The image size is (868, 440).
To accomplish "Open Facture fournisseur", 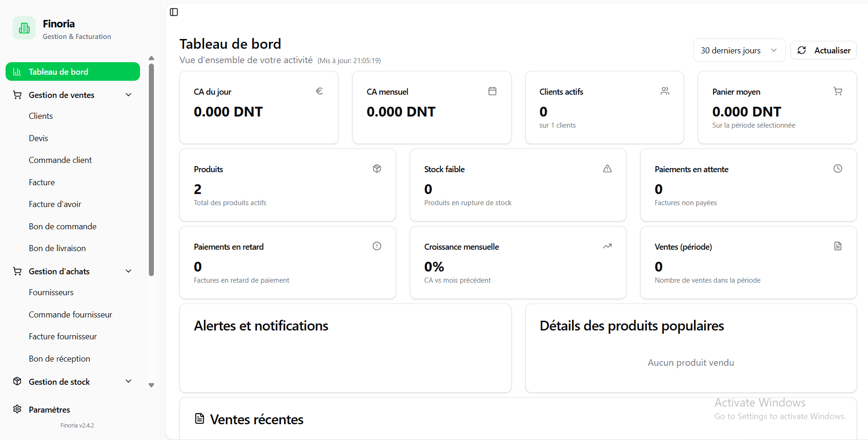I will point(63,336).
